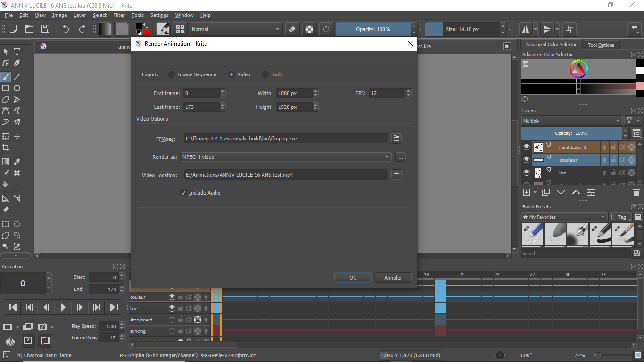Uncheck Include Audio checkbox
Viewport: 644px width, 362px height.
(183, 193)
